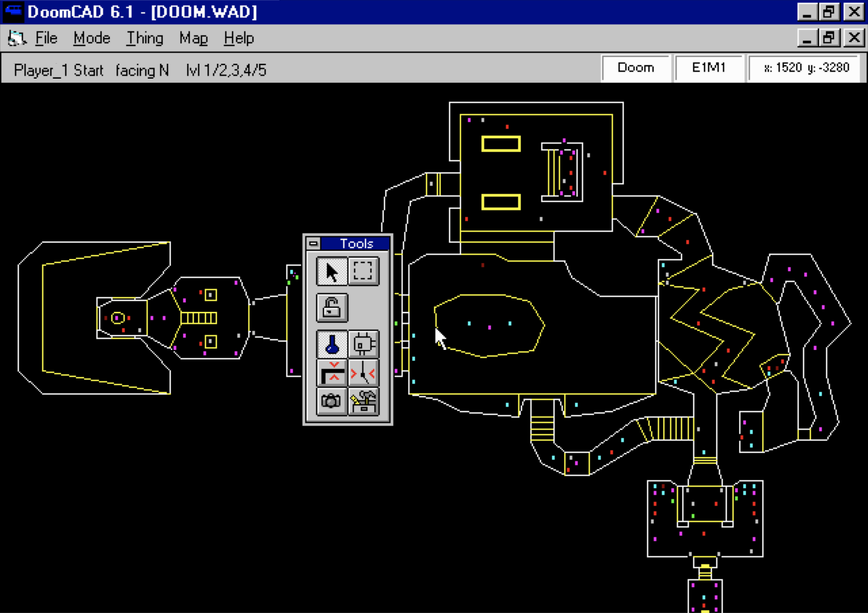Click the E1M1 level selector button
Screen dimensions: 868x613
click(x=709, y=68)
